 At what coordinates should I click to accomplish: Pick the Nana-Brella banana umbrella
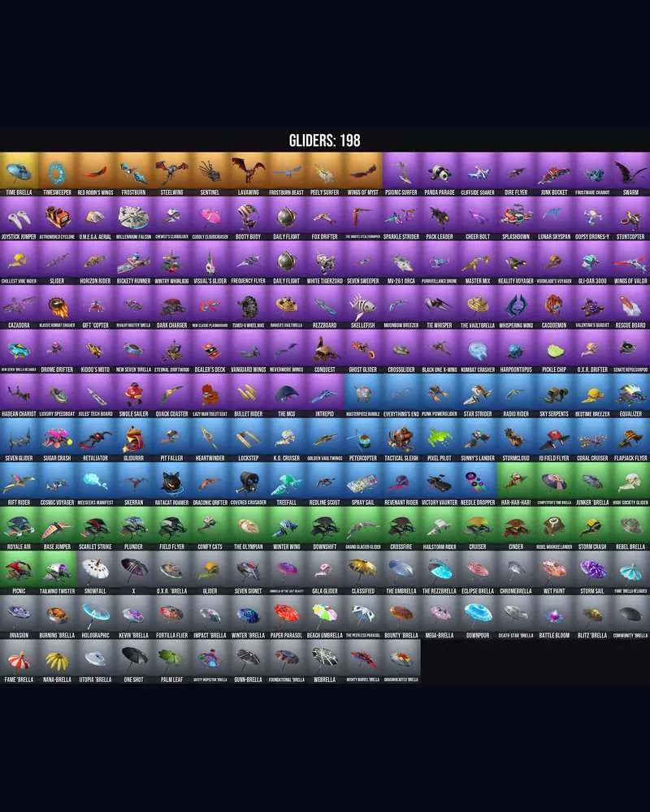tap(57, 661)
